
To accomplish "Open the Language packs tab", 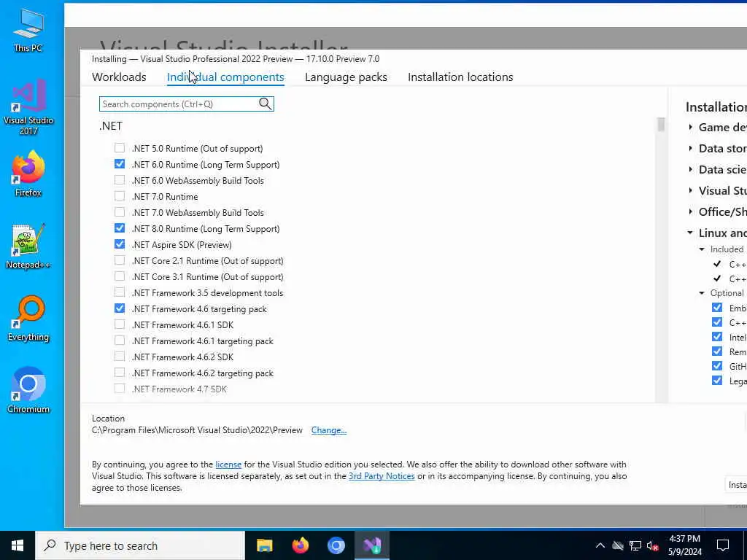I will (346, 77).
